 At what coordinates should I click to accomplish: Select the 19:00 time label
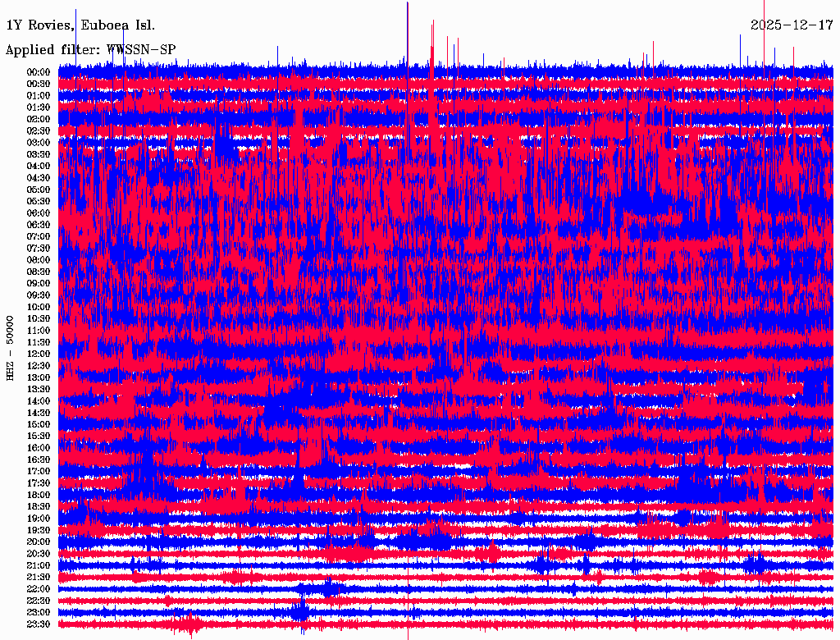tap(39, 519)
